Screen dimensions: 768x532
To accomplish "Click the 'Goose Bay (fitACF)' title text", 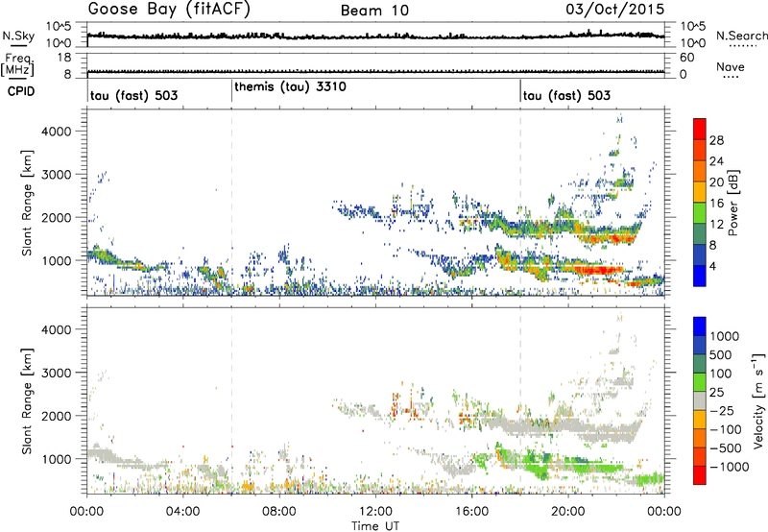I will click(169, 10).
